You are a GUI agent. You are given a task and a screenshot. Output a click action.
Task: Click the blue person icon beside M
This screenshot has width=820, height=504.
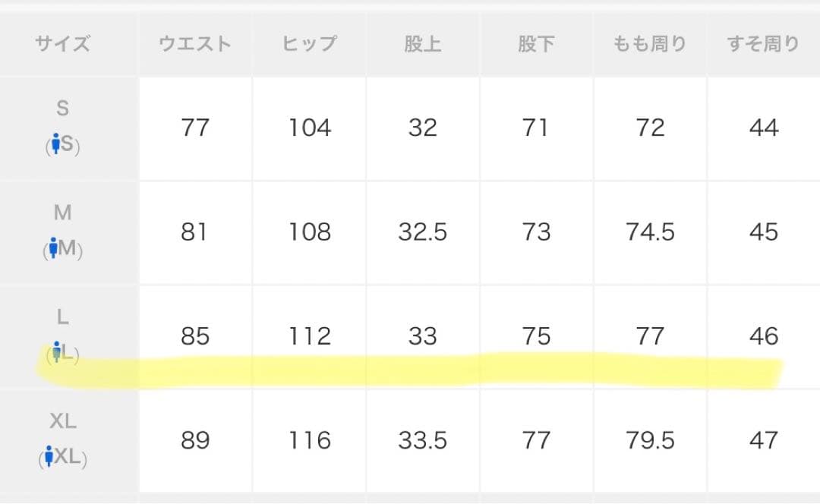tap(54, 247)
